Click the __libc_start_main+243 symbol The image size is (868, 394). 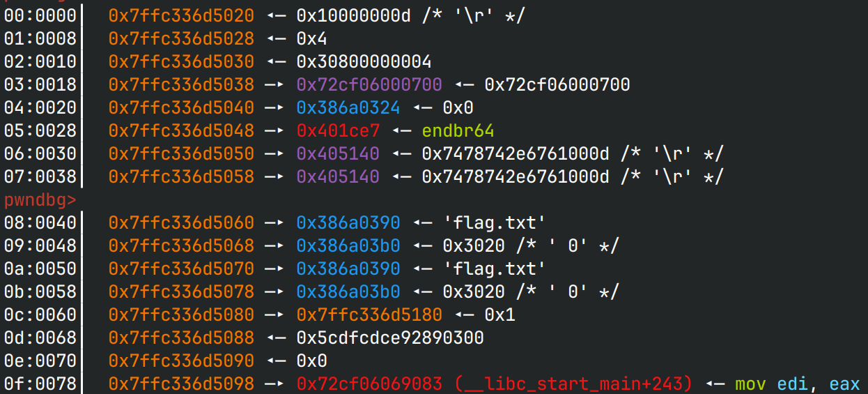tap(573, 384)
